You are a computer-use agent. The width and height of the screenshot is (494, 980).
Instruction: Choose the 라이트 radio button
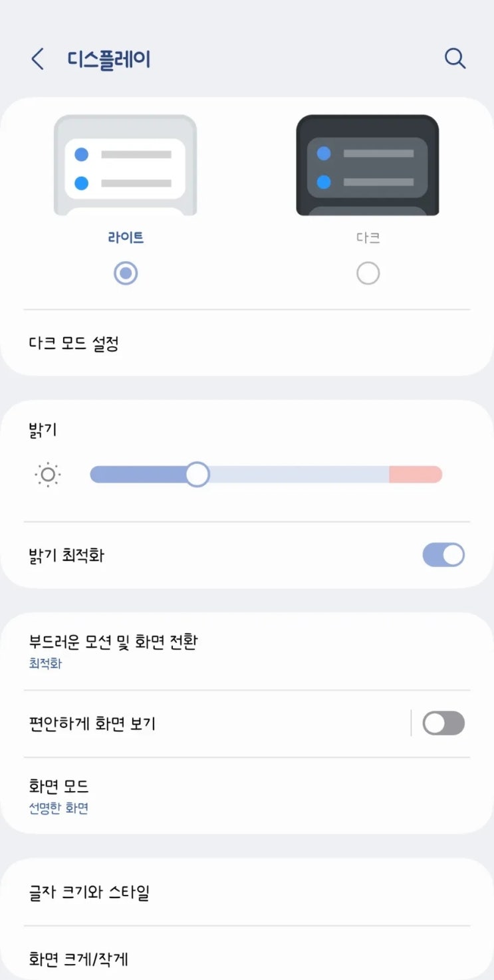[126, 273]
